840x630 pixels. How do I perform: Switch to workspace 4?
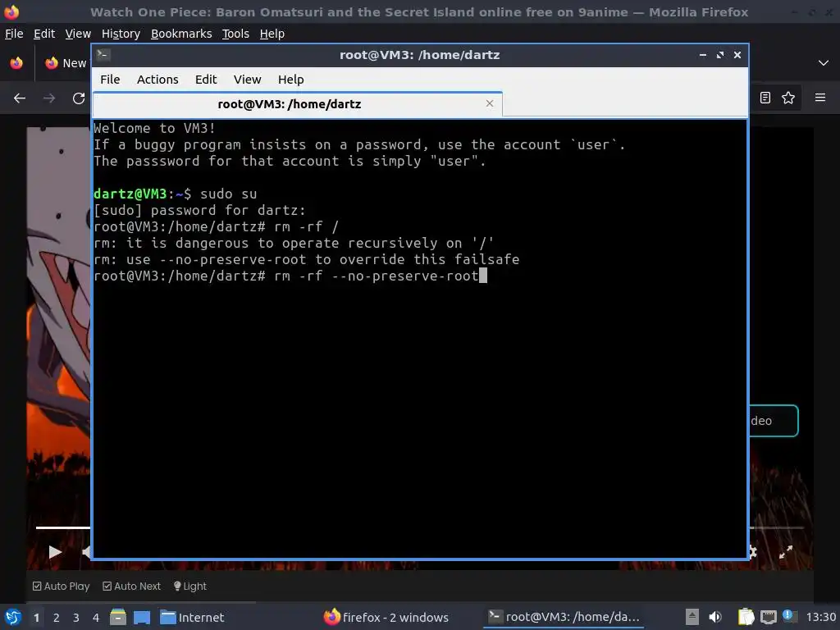click(x=96, y=618)
